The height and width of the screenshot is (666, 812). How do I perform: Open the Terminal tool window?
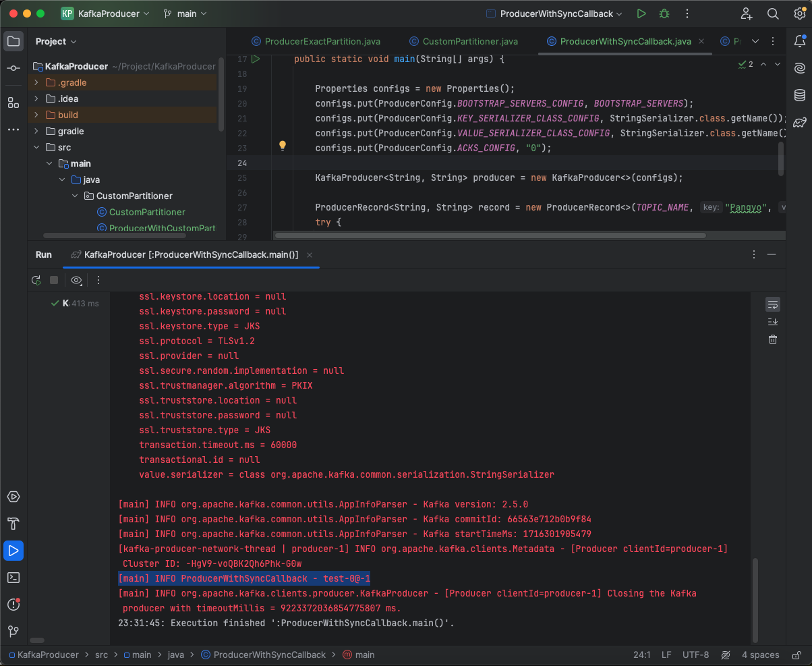[13, 578]
